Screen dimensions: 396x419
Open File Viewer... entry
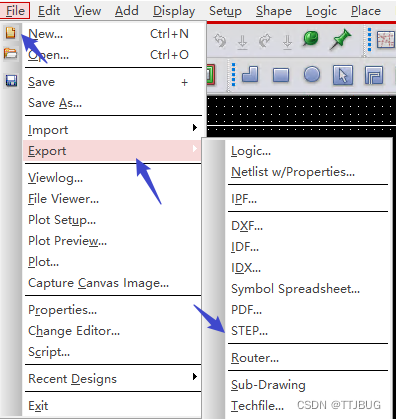coord(113,199)
